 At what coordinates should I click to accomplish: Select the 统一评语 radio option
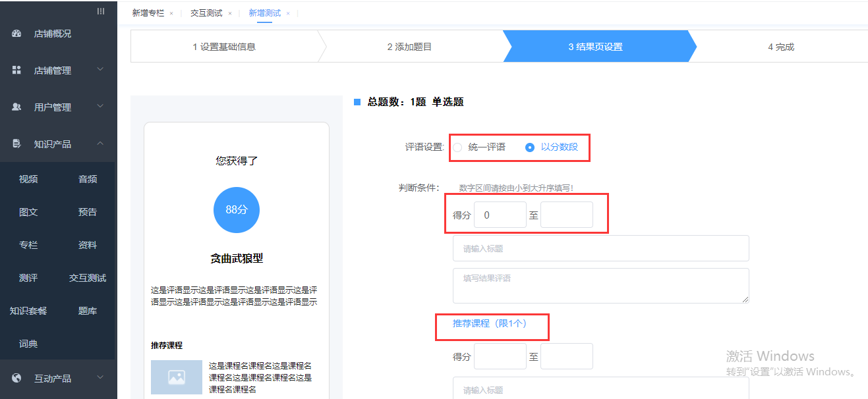[x=457, y=147]
